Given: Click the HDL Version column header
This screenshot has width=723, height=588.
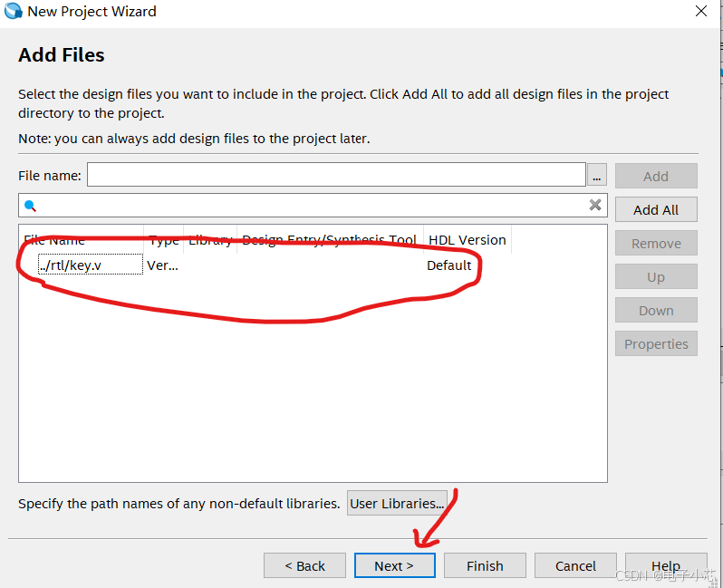Looking at the screenshot, I should click(x=468, y=240).
